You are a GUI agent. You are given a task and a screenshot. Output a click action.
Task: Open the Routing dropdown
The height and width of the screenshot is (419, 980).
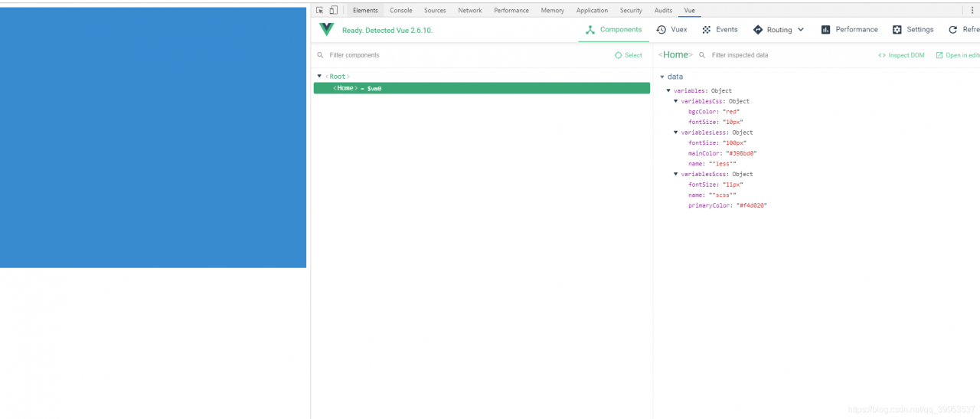point(779,30)
